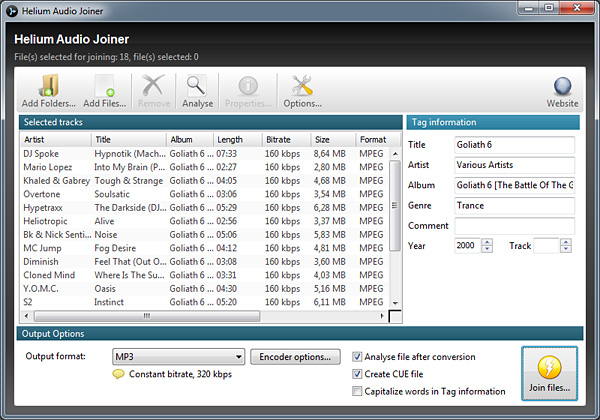Viewport: 600px width, 420px height.
Task: Click the Genre text field
Action: (x=514, y=205)
